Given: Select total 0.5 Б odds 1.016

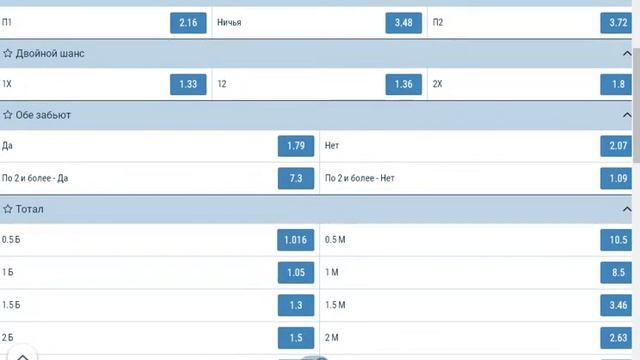Looking at the screenshot, I should pos(296,240).
